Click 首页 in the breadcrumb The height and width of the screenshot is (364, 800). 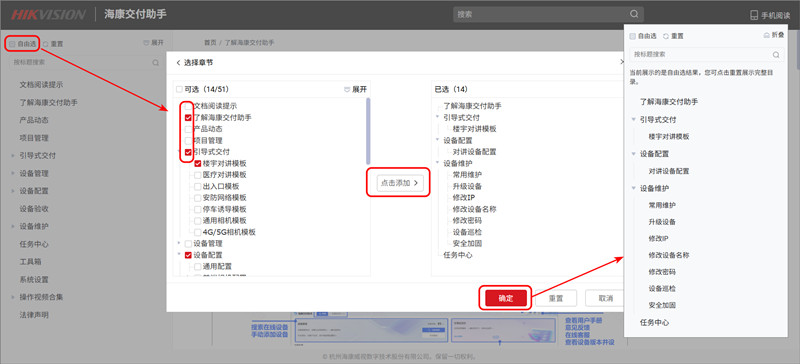point(210,43)
